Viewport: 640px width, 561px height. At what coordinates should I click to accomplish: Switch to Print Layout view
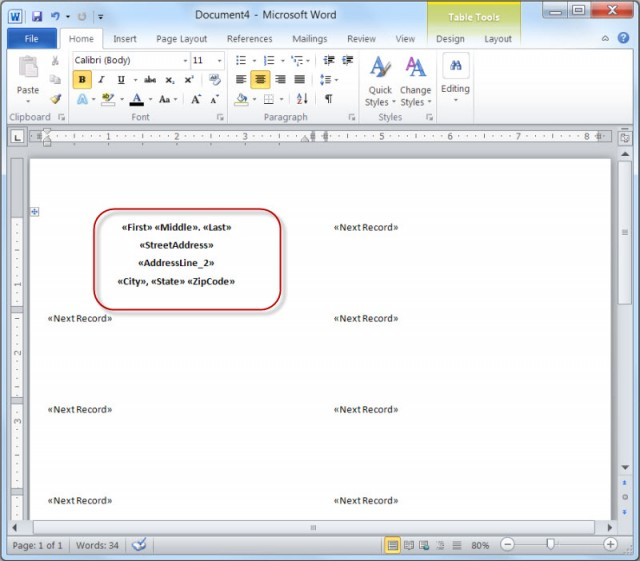coord(392,545)
